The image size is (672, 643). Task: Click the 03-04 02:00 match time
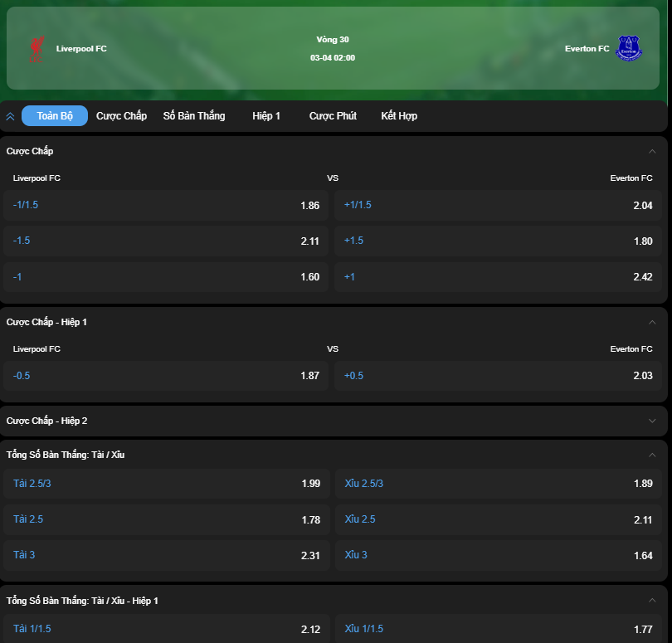333,58
